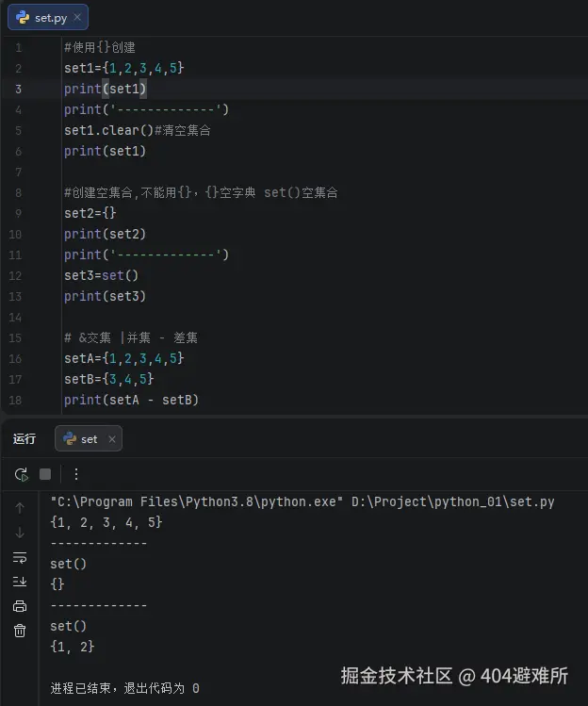Image resolution: width=588 pixels, height=706 pixels.
Task: Open the set run configuration tab
Action: 89,438
